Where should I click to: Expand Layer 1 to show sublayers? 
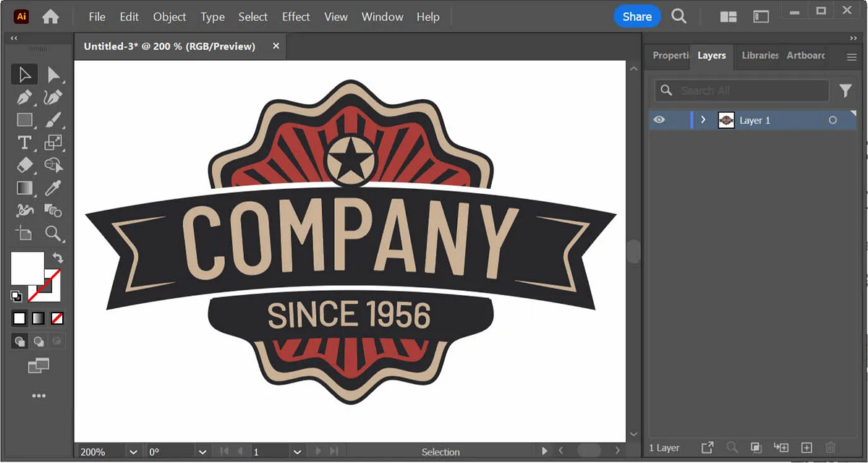coord(703,120)
